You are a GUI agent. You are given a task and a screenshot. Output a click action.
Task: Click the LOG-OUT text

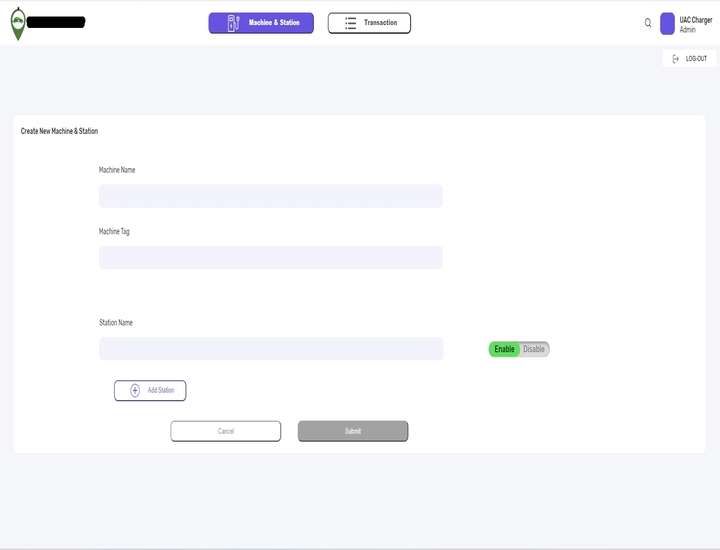pyautogui.click(x=696, y=59)
